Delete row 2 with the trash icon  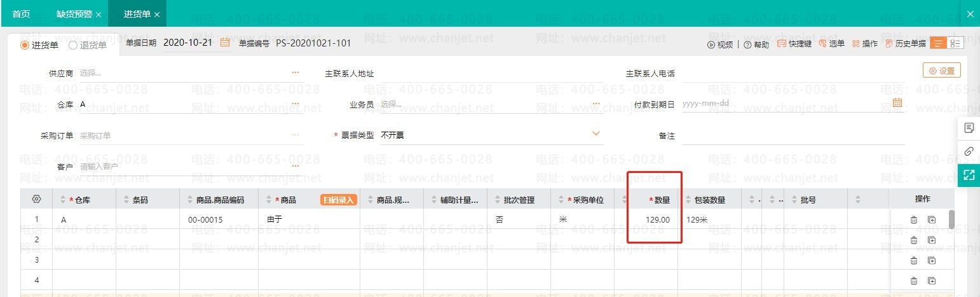coord(914,240)
